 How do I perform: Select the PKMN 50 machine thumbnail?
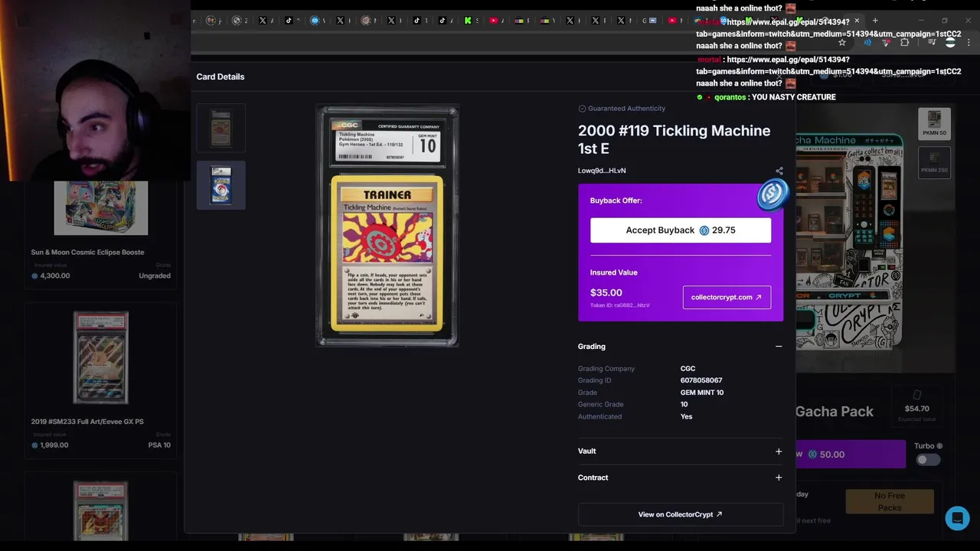934,122
